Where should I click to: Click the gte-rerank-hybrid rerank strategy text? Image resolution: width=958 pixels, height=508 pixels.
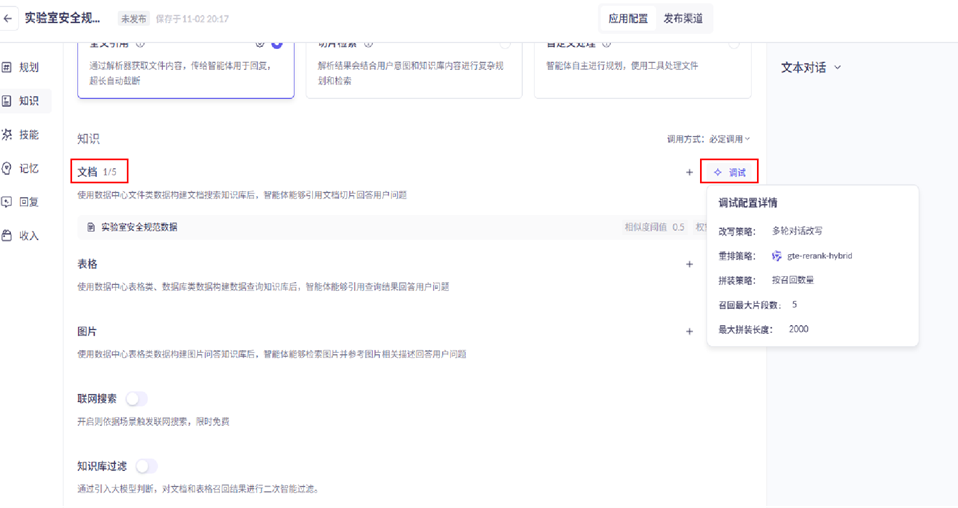coord(819,256)
